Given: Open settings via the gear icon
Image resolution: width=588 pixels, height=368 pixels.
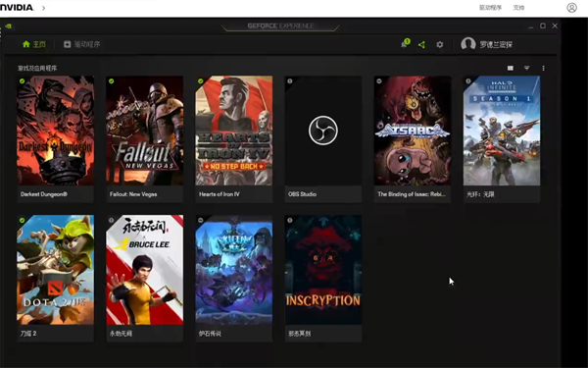Looking at the screenshot, I should (x=440, y=45).
